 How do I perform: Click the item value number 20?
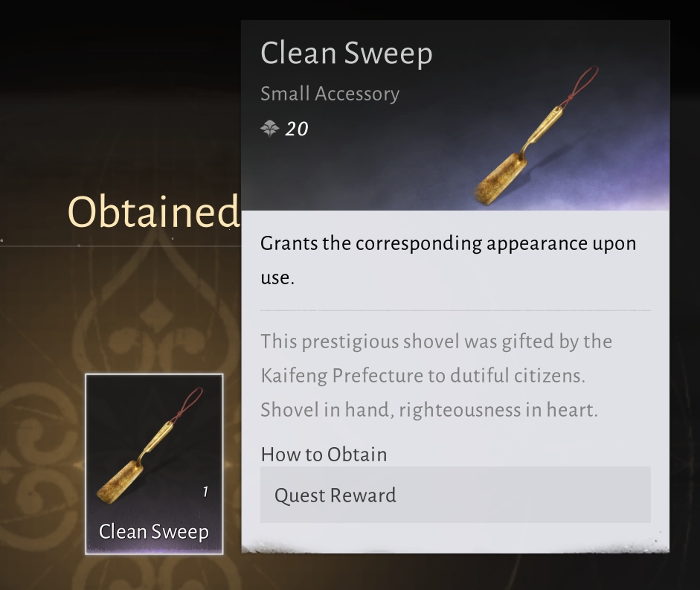tap(297, 129)
